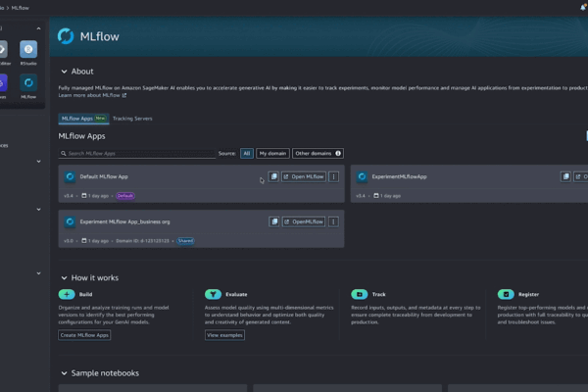Click Experiment MLflow App_business org title
Viewport: 588px width, 392px height.
124,221
